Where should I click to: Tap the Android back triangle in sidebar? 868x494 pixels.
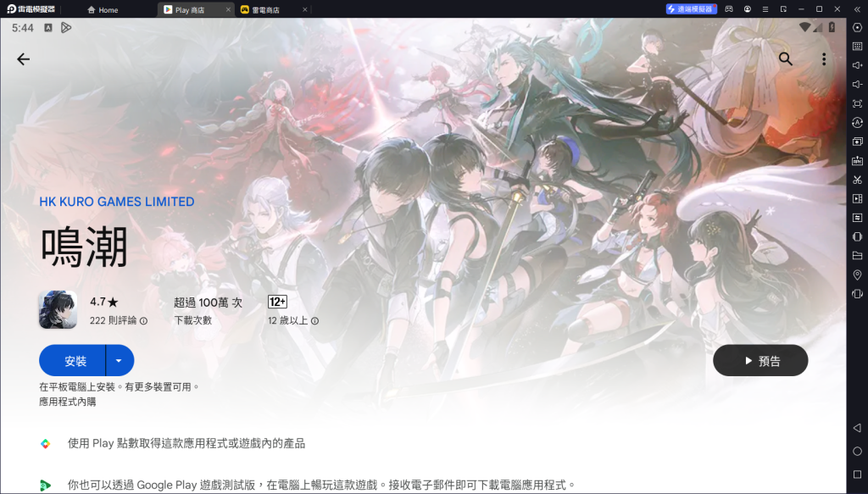[x=858, y=428]
